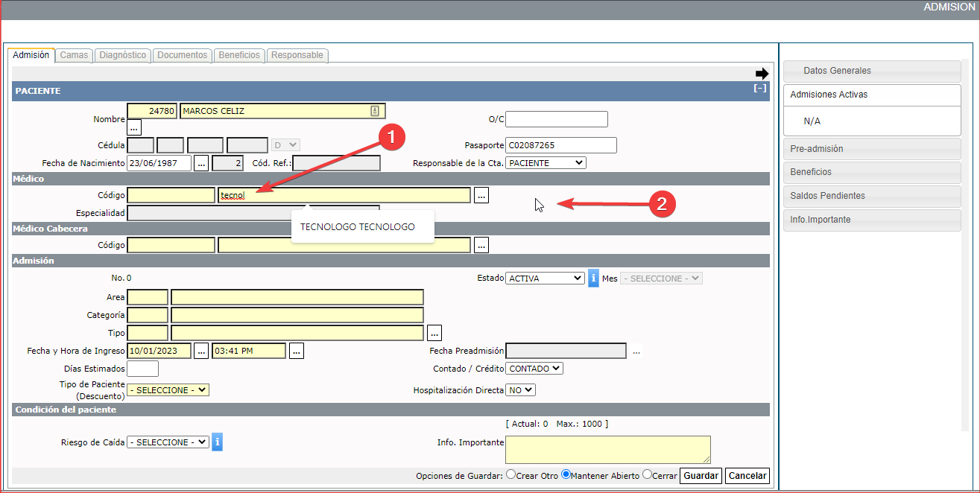Click the black right arrow icon
The image size is (980, 493).
[762, 74]
